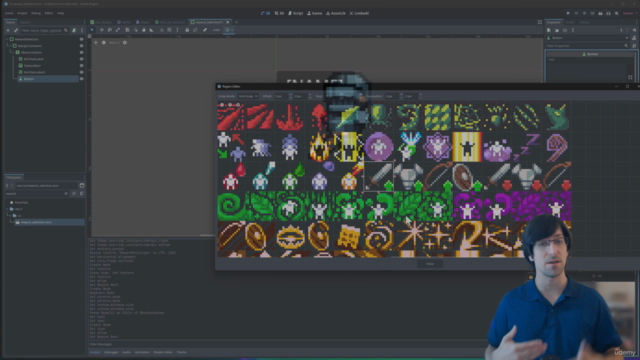Select the RichTextLabel2 node
This screenshot has width=640, height=360.
pos(34,72)
